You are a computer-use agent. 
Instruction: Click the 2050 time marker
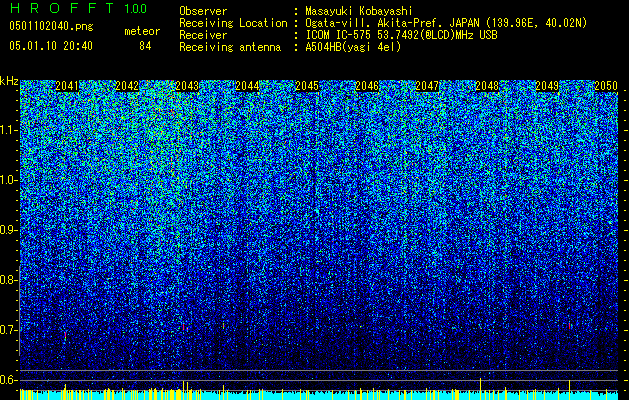point(606,86)
